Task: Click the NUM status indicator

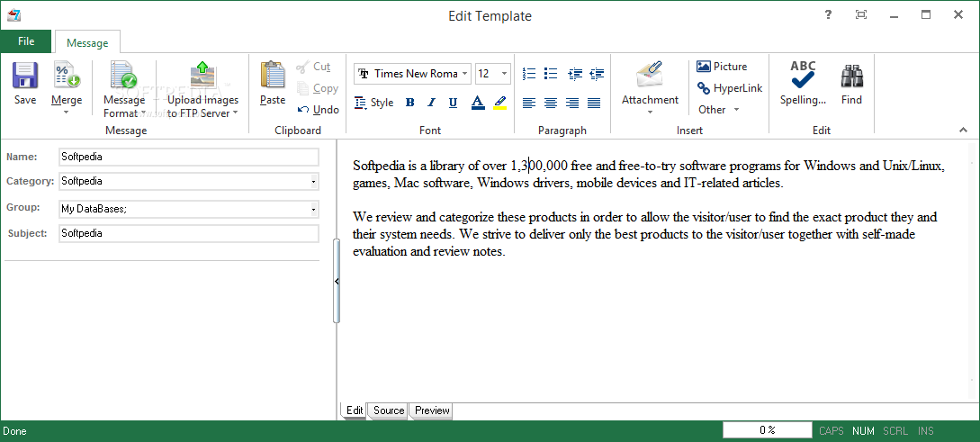Action: [863, 430]
